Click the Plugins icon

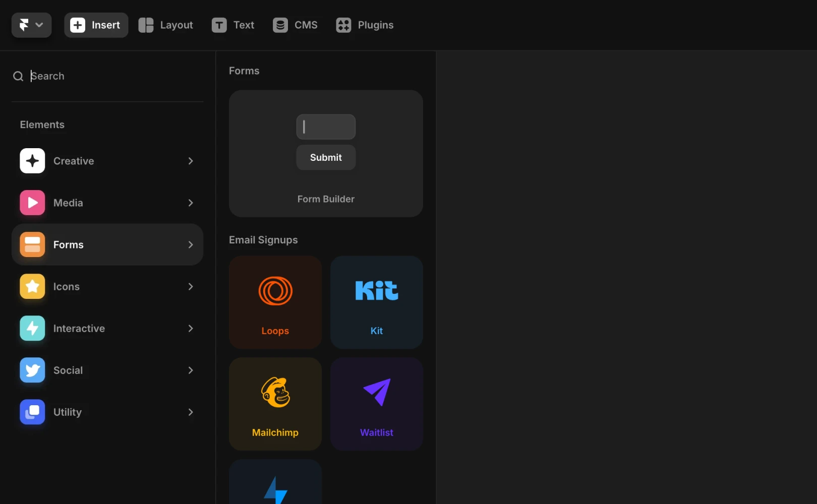(x=343, y=25)
